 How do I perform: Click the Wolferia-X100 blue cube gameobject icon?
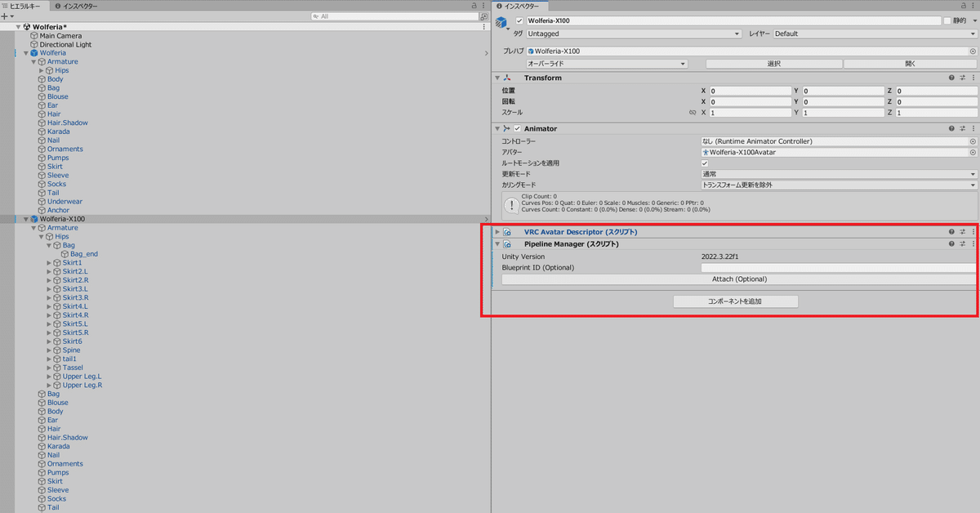(x=501, y=24)
